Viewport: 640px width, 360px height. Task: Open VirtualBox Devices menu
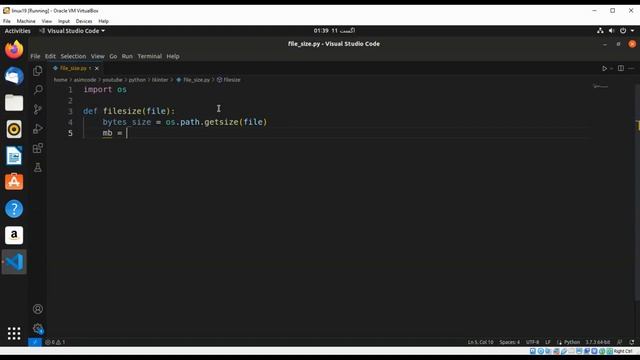click(84, 21)
